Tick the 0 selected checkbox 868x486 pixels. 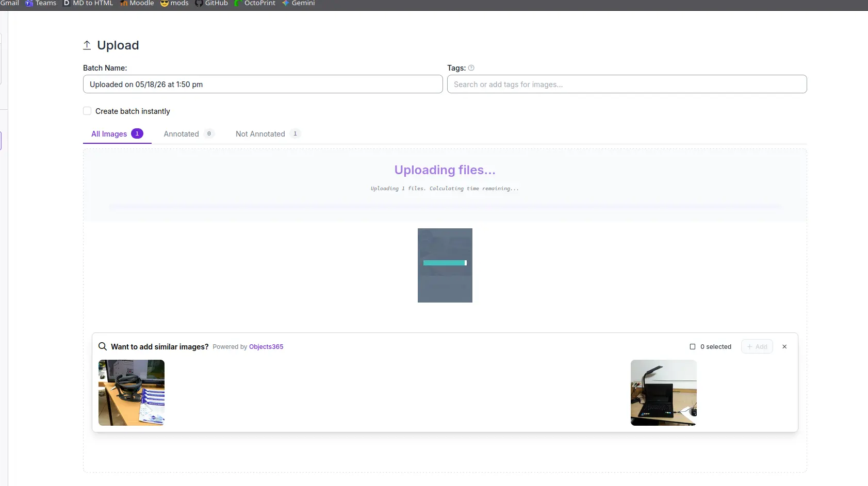[x=693, y=347]
